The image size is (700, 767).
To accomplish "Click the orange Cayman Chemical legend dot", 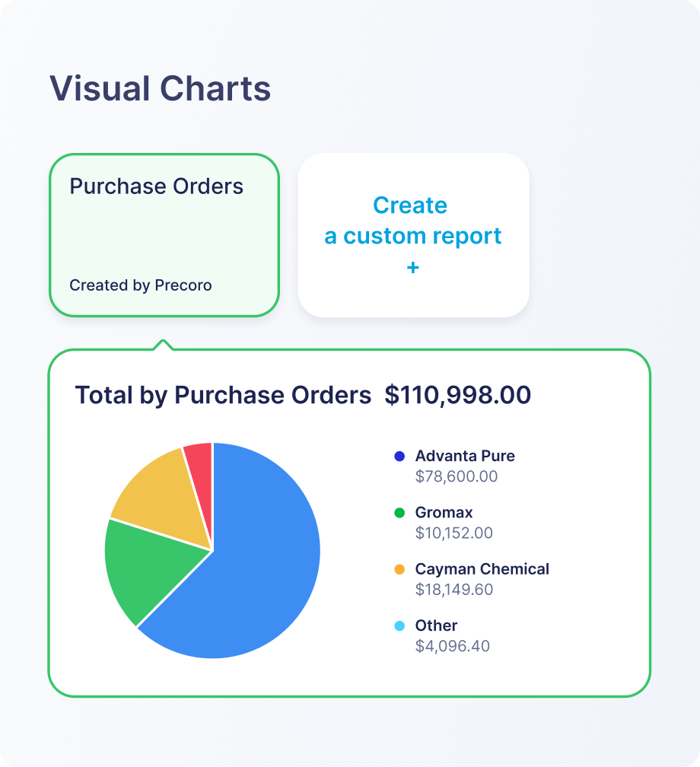I will [x=399, y=569].
